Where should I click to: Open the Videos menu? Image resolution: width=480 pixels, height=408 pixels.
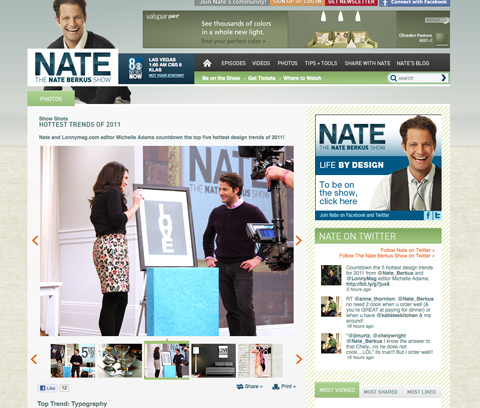pos(261,63)
